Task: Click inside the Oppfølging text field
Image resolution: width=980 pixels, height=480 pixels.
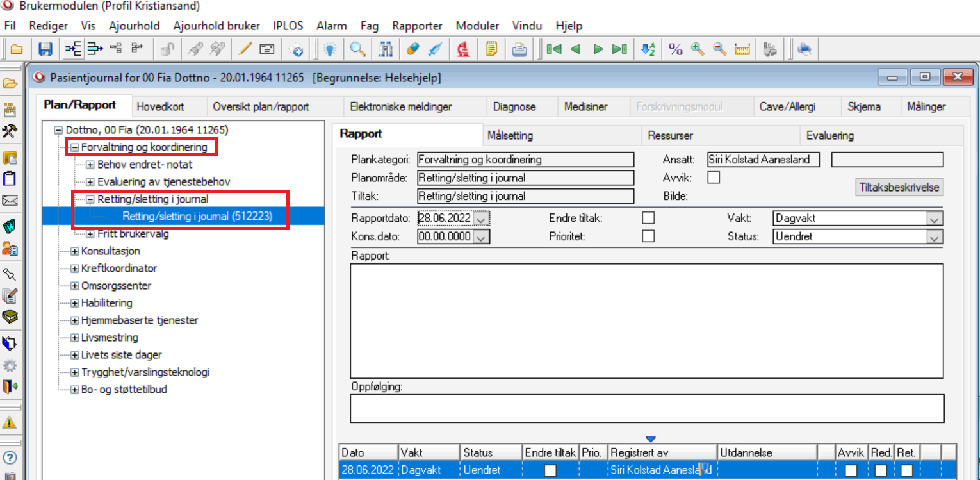Action: [647, 408]
